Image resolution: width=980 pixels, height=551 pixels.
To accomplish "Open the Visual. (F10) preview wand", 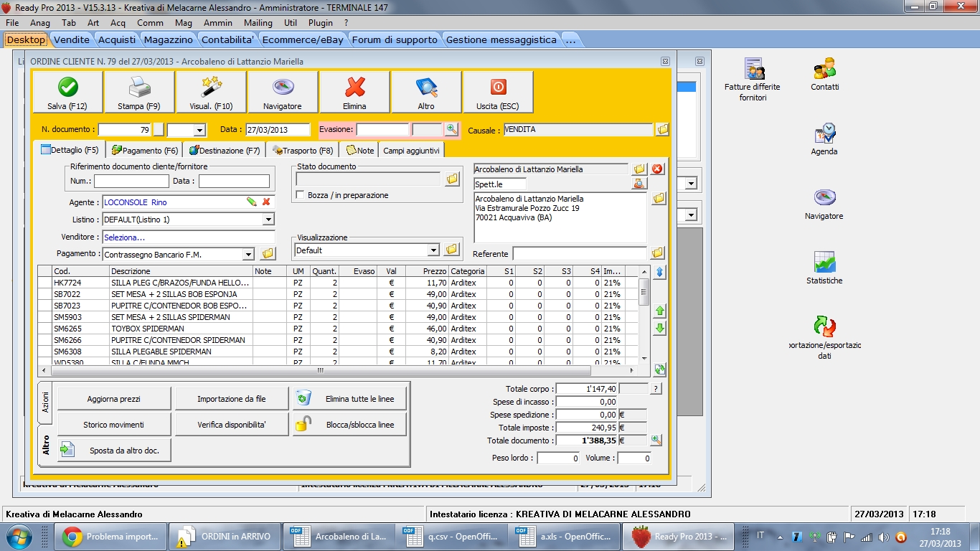I will pyautogui.click(x=211, y=92).
